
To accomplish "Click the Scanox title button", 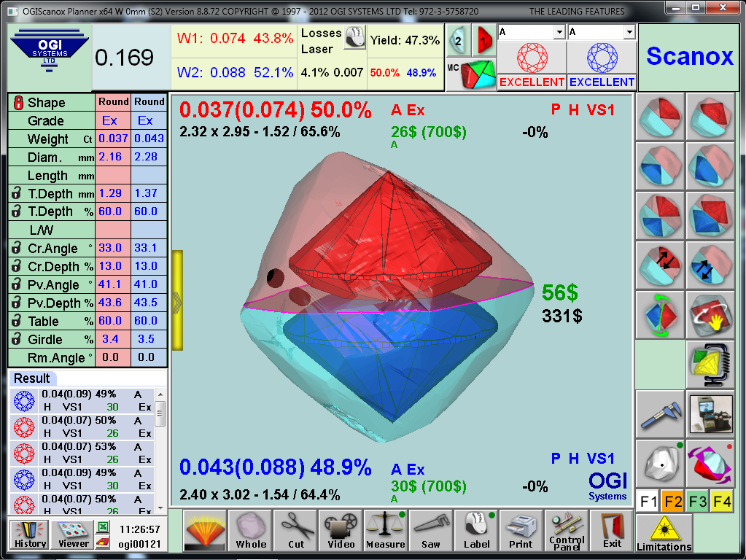I will (689, 57).
